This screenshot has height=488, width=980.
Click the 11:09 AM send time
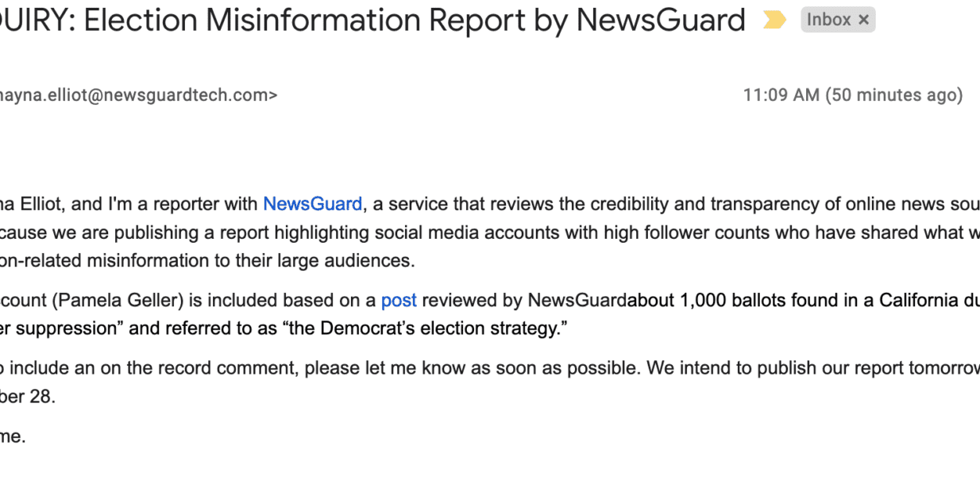(x=781, y=95)
